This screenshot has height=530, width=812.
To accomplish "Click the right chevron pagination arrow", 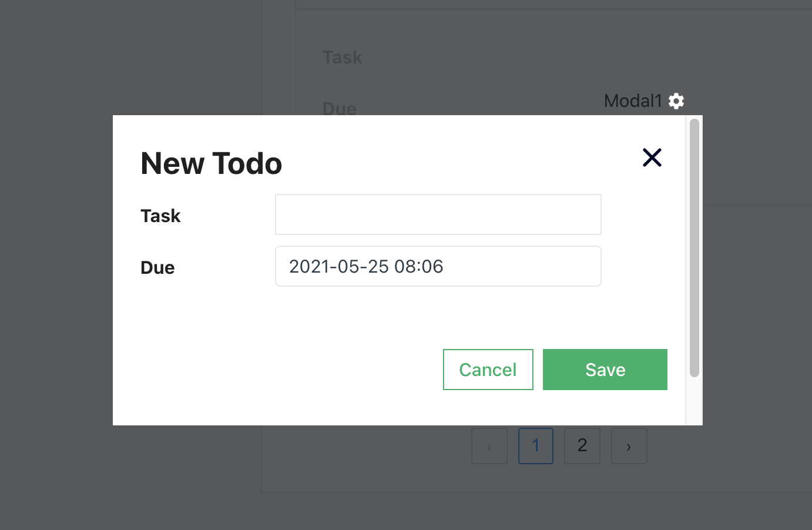I will 629,446.
